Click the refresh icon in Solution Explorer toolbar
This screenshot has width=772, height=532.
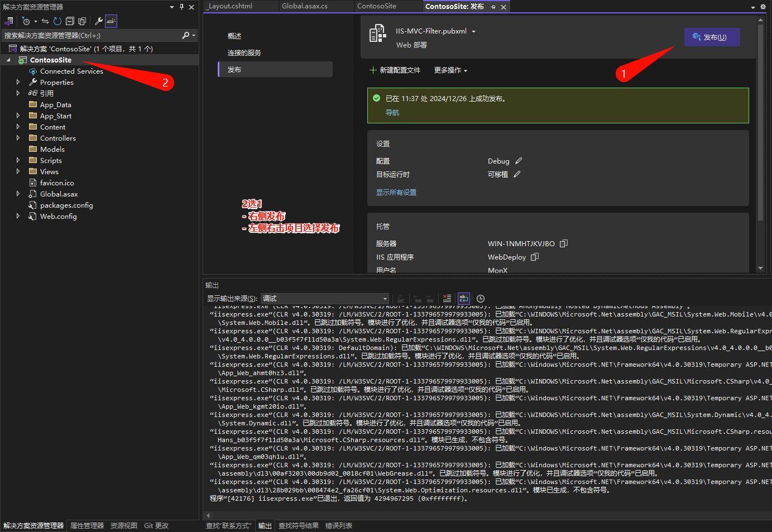click(57, 21)
